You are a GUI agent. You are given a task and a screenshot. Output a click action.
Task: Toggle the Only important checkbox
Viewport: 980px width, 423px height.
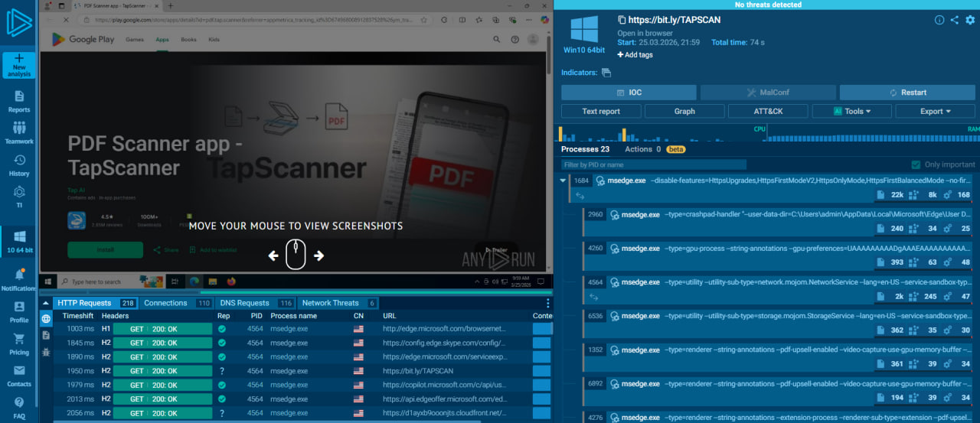click(916, 164)
